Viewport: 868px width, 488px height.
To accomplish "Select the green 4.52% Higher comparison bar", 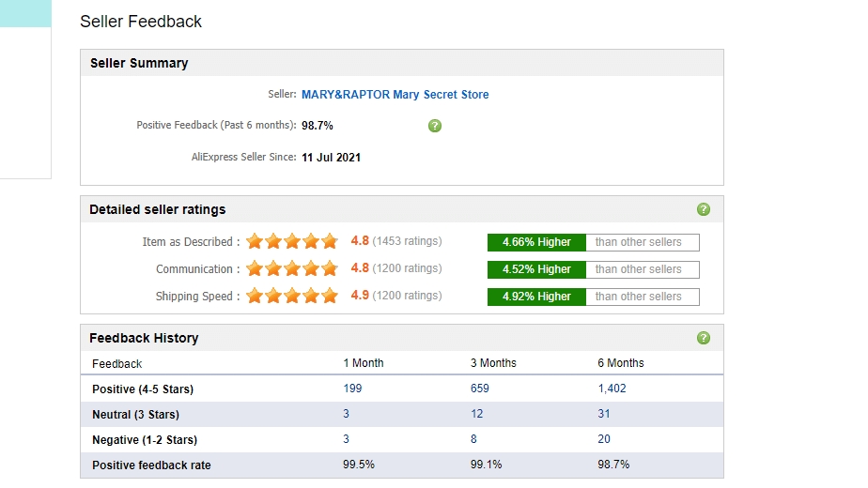I will tap(536, 269).
